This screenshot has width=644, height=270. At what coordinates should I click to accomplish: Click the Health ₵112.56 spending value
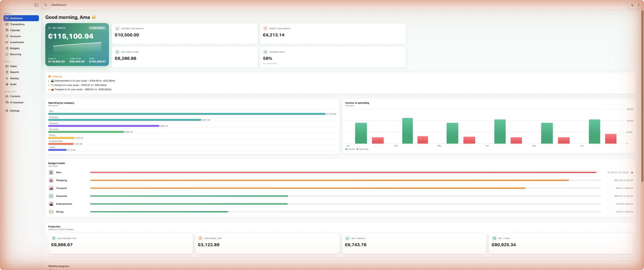coord(71,150)
